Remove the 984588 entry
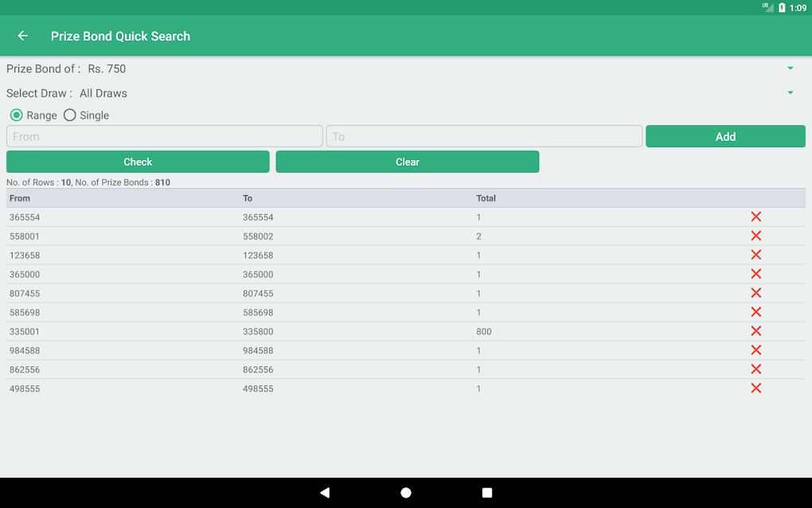The image size is (812, 508). click(756, 350)
